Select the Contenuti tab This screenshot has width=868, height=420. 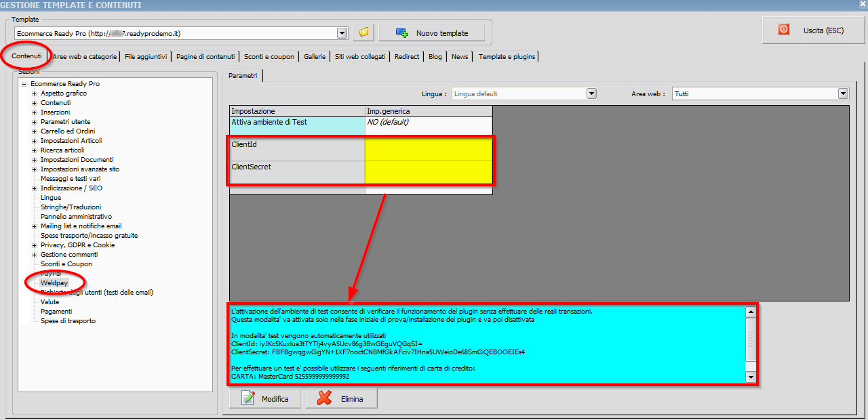point(27,56)
